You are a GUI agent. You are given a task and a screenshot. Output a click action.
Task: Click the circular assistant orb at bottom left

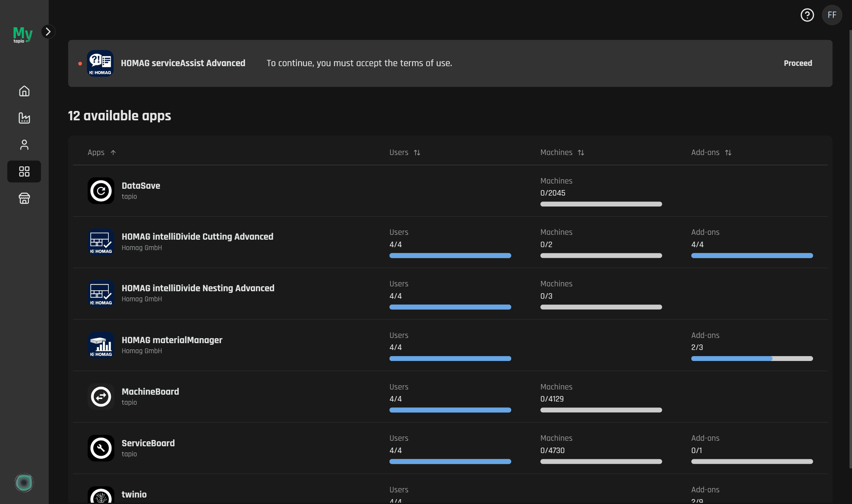click(x=24, y=482)
